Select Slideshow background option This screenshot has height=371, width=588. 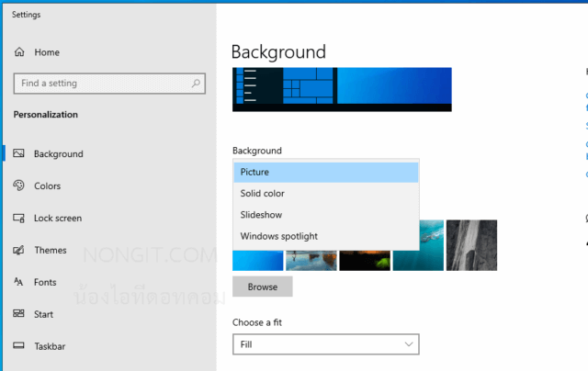(x=326, y=215)
